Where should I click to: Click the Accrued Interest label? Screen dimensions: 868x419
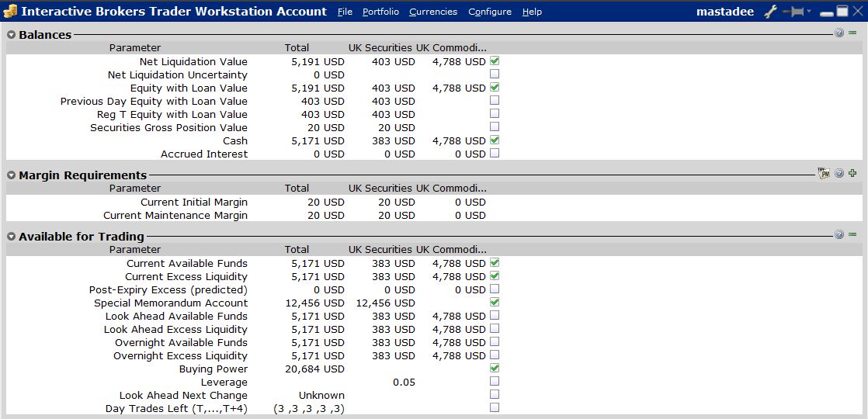pos(204,154)
